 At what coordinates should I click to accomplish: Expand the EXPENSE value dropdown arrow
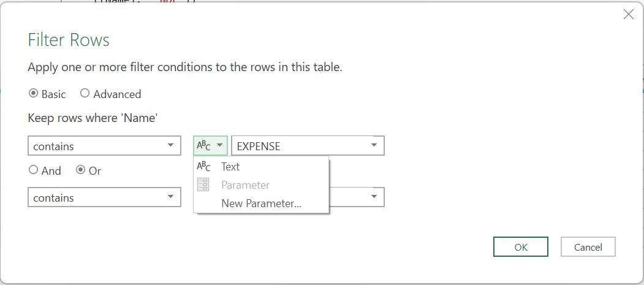click(374, 145)
